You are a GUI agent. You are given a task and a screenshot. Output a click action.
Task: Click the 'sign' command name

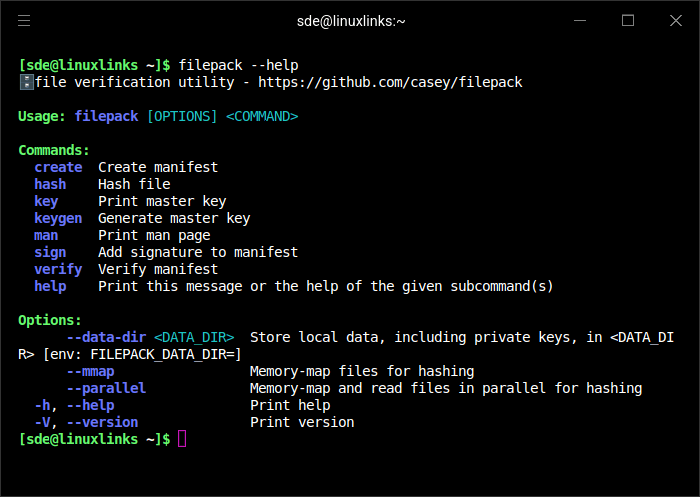coord(50,252)
